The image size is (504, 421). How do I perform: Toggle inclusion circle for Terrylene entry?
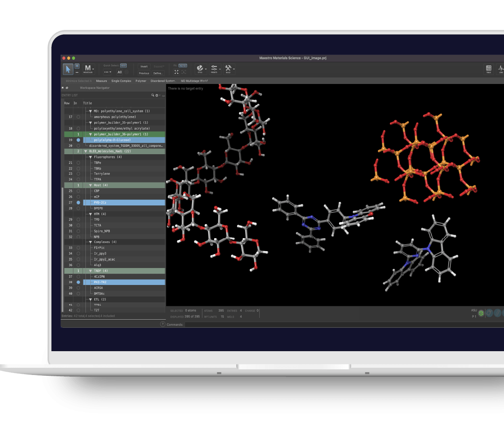point(78,174)
